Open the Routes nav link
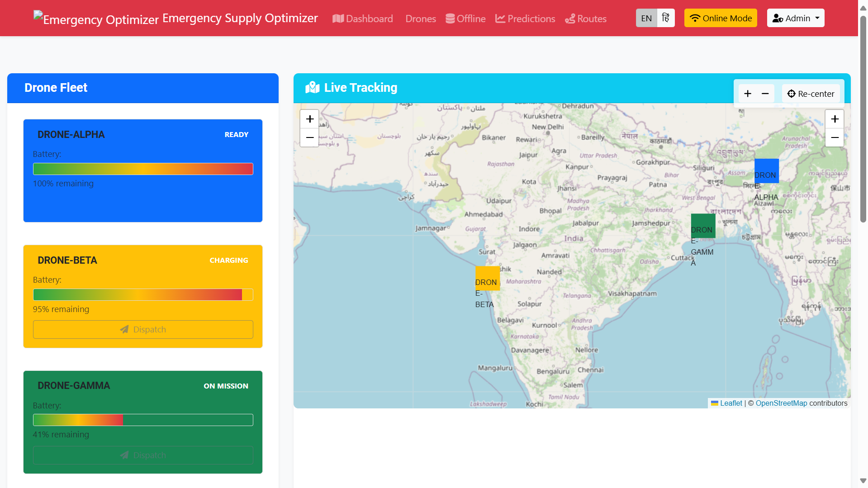 [586, 19]
